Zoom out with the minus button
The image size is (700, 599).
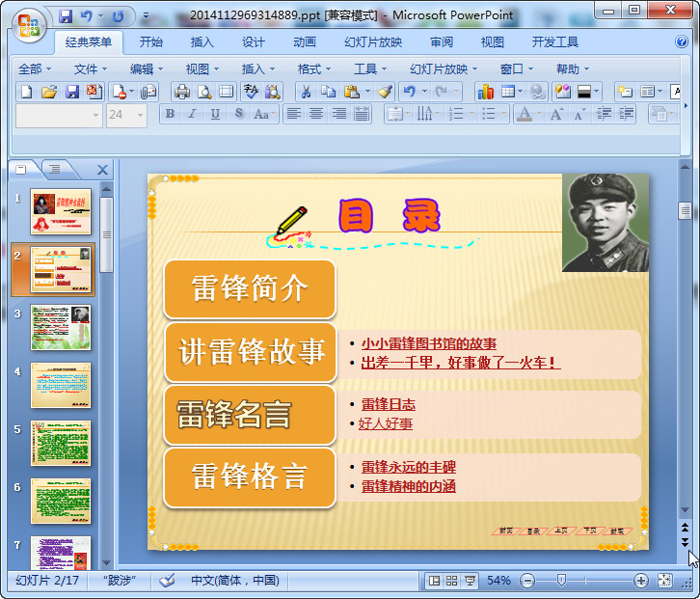527,581
